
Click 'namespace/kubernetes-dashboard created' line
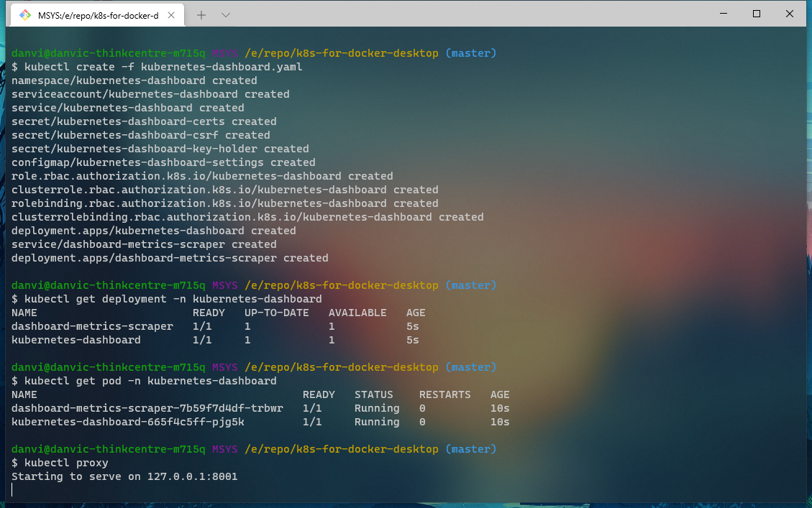coord(134,80)
